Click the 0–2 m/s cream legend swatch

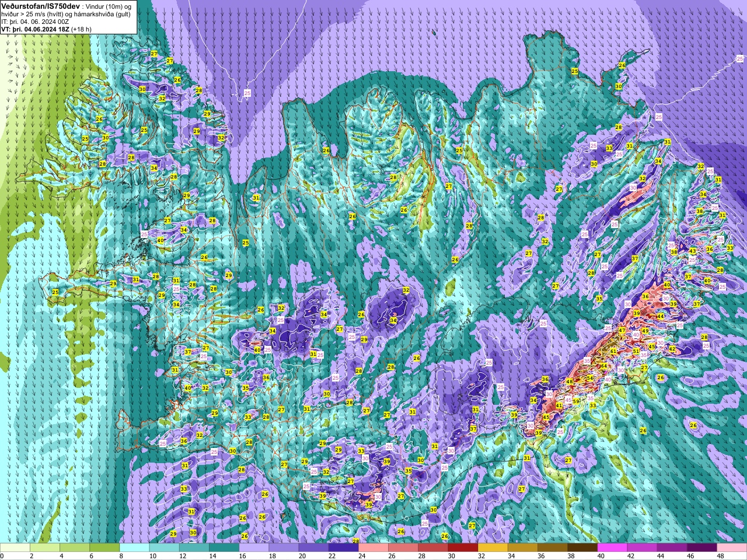(x=15, y=547)
